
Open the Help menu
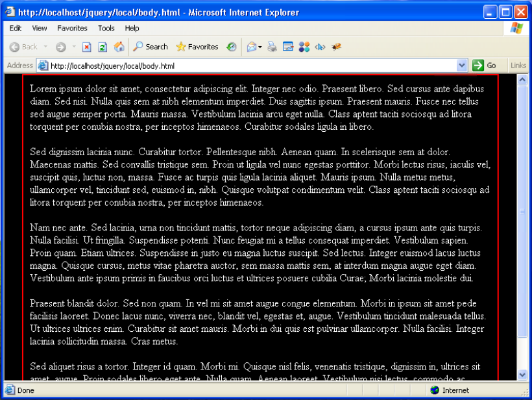click(132, 28)
